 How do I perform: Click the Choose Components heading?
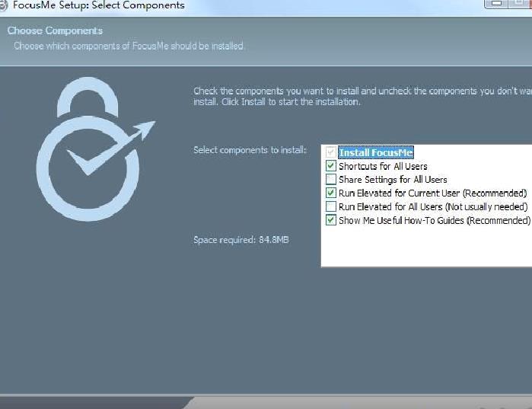click(55, 30)
